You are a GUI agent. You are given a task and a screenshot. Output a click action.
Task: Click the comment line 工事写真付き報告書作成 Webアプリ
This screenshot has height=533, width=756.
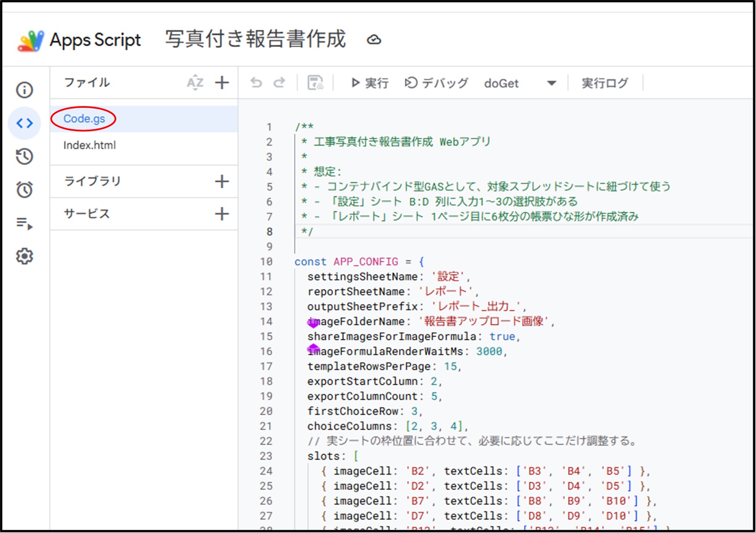click(396, 142)
